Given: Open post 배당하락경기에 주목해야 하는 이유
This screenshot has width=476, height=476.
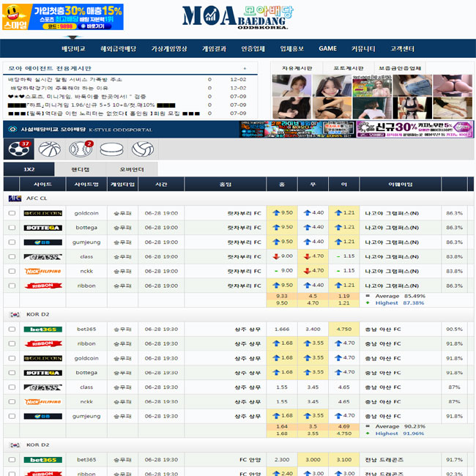Looking at the screenshot, I should [59, 88].
